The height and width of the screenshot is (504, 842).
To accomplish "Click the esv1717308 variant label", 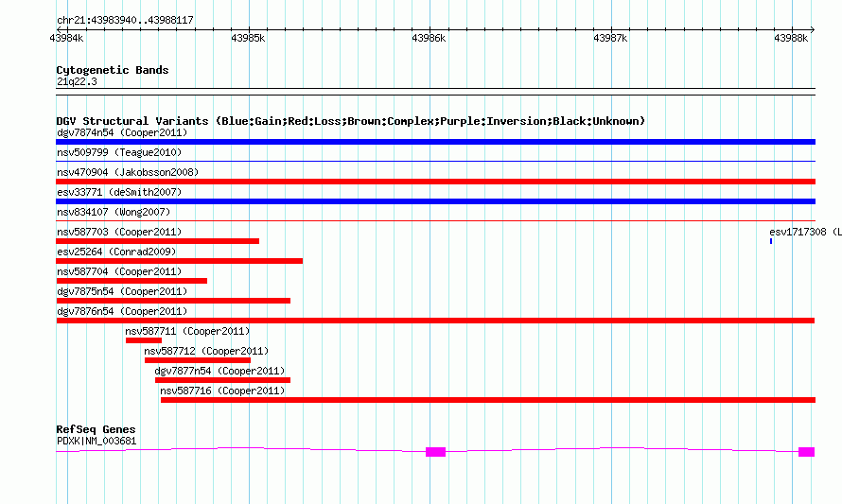I will point(805,232).
